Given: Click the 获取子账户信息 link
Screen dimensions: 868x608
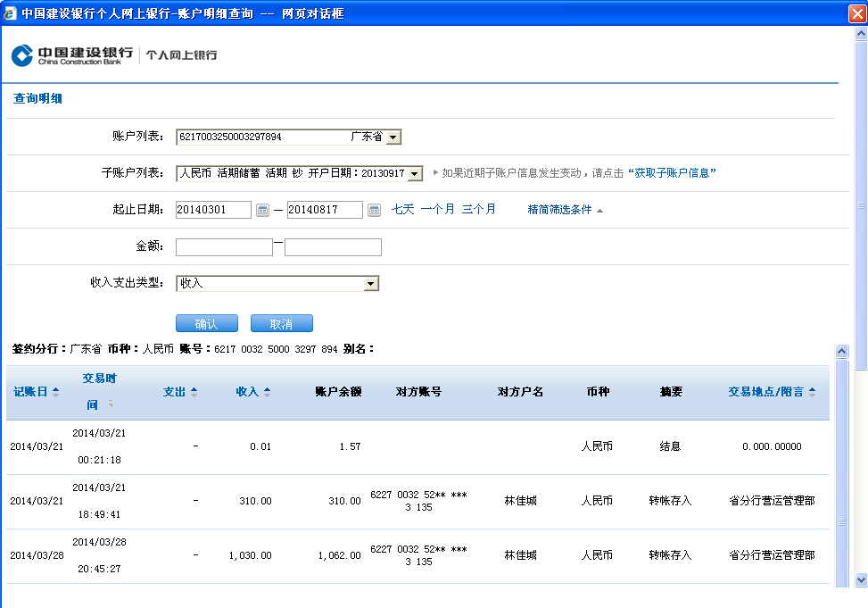Looking at the screenshot, I should click(x=672, y=173).
